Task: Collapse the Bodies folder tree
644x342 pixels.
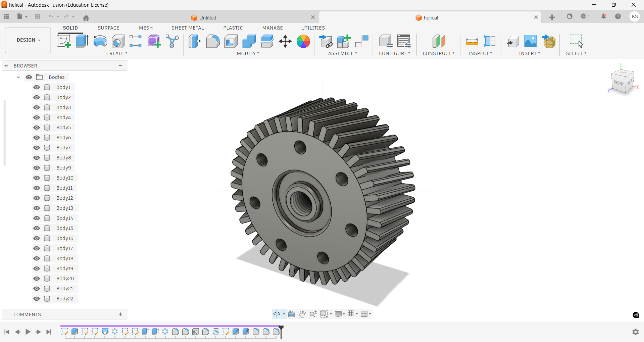Action: pyautogui.click(x=18, y=77)
